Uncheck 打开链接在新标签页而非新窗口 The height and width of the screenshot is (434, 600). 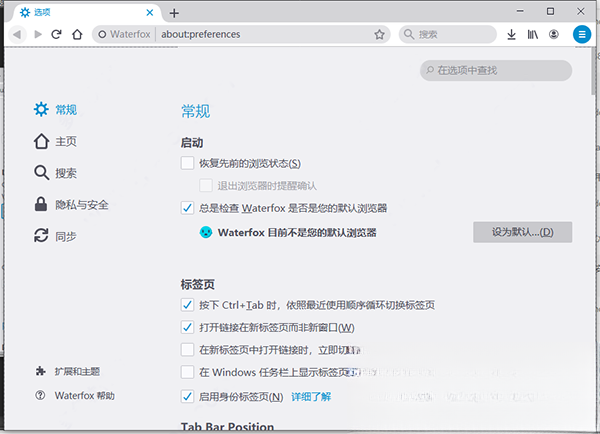pyautogui.click(x=187, y=327)
